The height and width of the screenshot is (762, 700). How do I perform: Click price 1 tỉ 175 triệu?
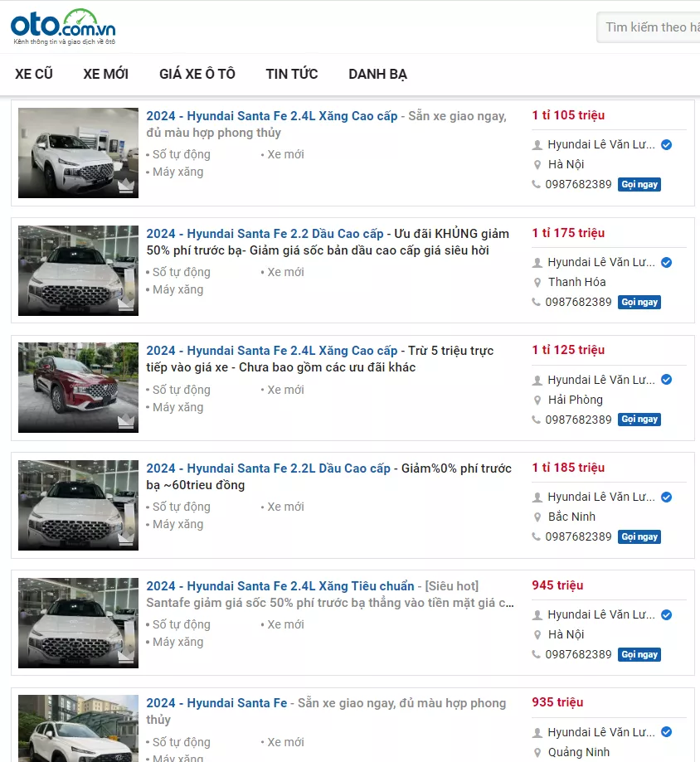[x=568, y=233]
